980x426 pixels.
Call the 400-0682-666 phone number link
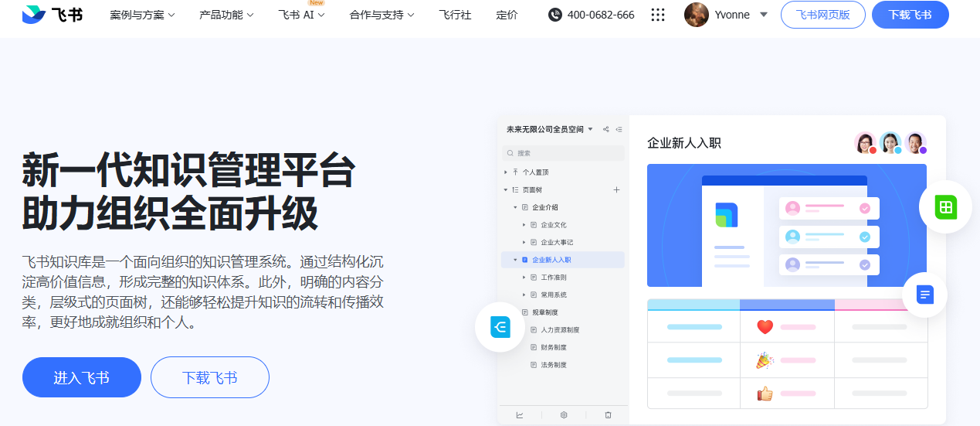pos(601,15)
